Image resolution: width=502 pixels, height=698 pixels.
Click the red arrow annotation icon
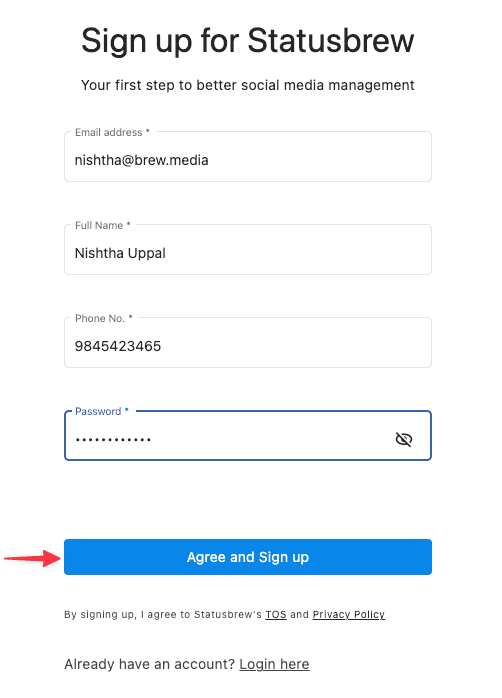32,558
